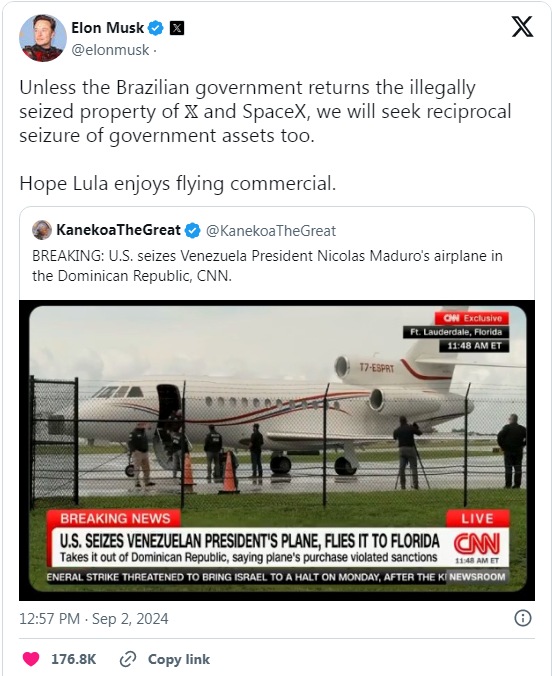Open the @elonmusk handle link

(x=110, y=50)
